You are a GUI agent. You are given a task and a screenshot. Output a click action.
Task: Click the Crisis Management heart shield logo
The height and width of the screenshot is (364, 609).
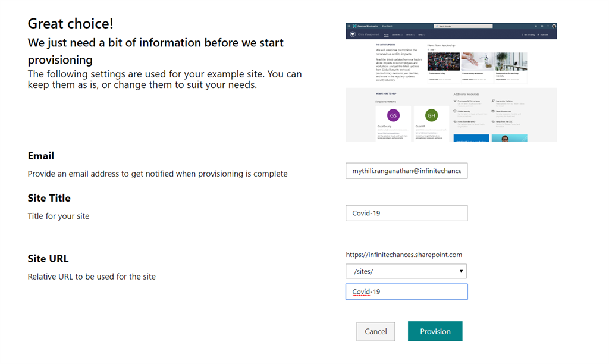pyautogui.click(x=353, y=34)
